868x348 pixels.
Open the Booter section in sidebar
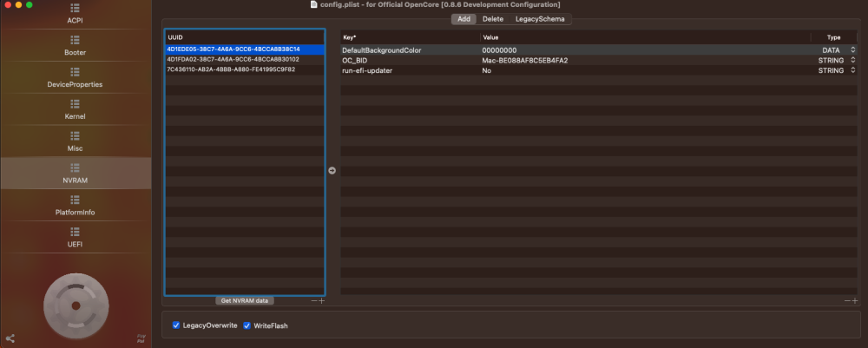76,46
